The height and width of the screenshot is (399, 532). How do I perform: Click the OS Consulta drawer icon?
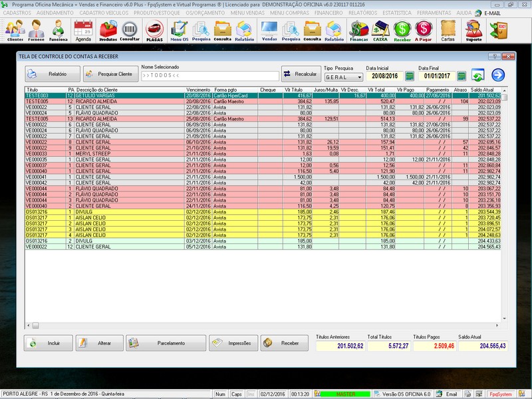pyautogui.click(x=223, y=31)
